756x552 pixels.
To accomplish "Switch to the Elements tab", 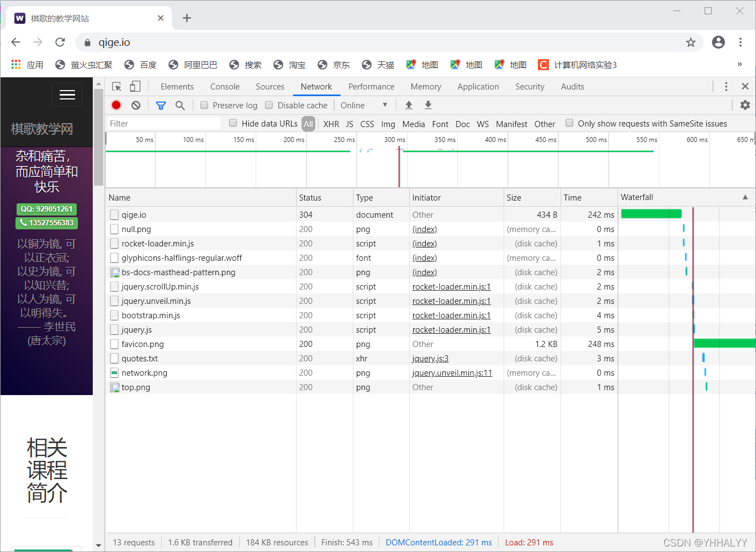I will click(x=177, y=87).
